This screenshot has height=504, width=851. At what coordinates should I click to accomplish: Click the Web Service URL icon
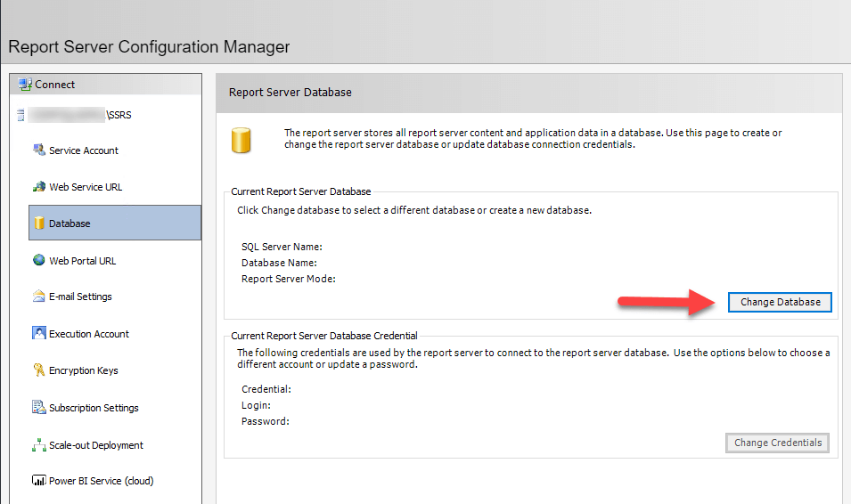39,187
